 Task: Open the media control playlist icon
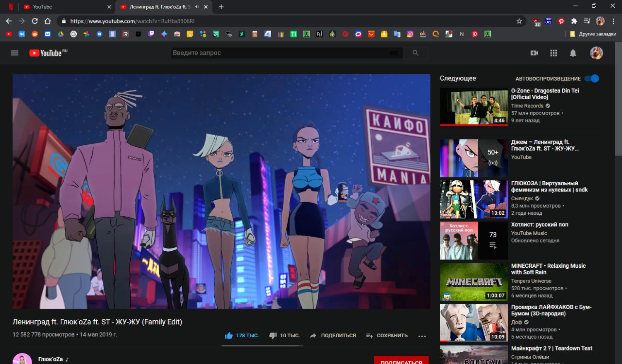pos(587,21)
